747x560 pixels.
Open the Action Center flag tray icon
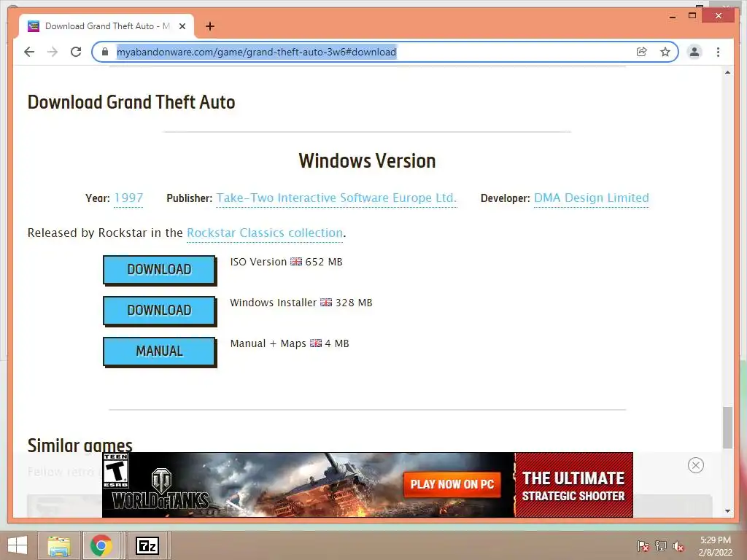643,545
